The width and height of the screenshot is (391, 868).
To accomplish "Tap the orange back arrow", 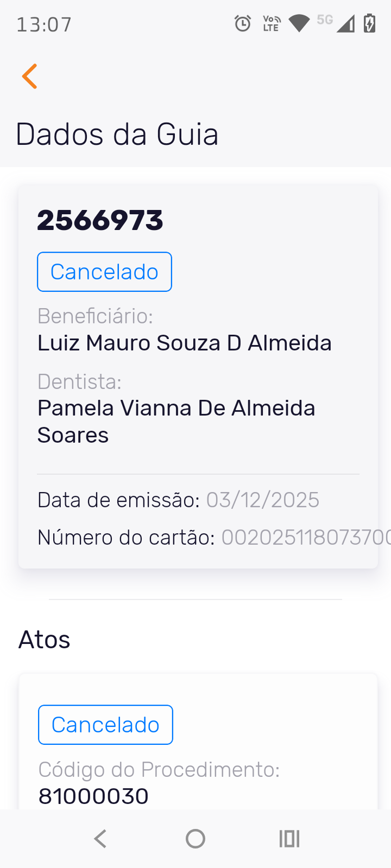I will [x=30, y=76].
